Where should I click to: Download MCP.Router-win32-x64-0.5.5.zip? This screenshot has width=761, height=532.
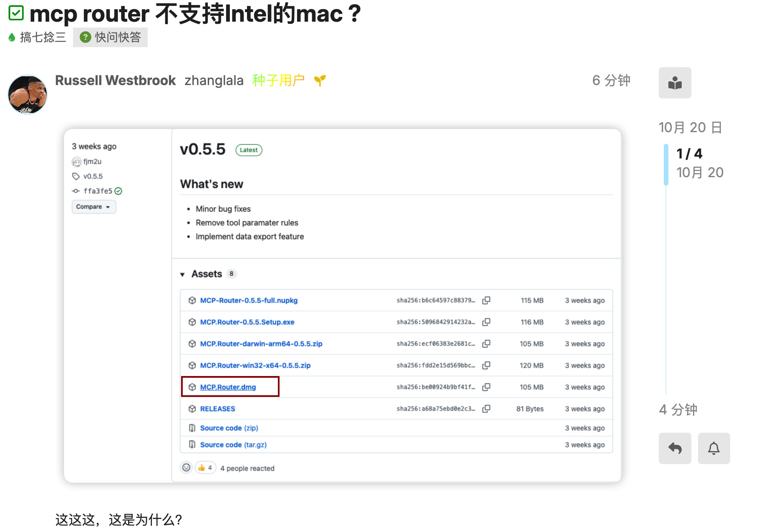(x=255, y=366)
